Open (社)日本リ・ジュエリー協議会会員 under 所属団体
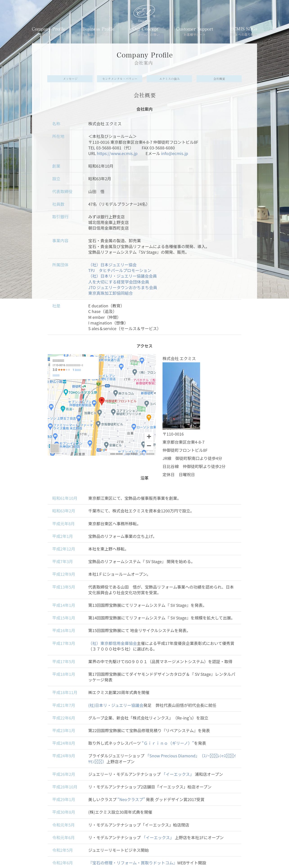 click(x=122, y=276)
